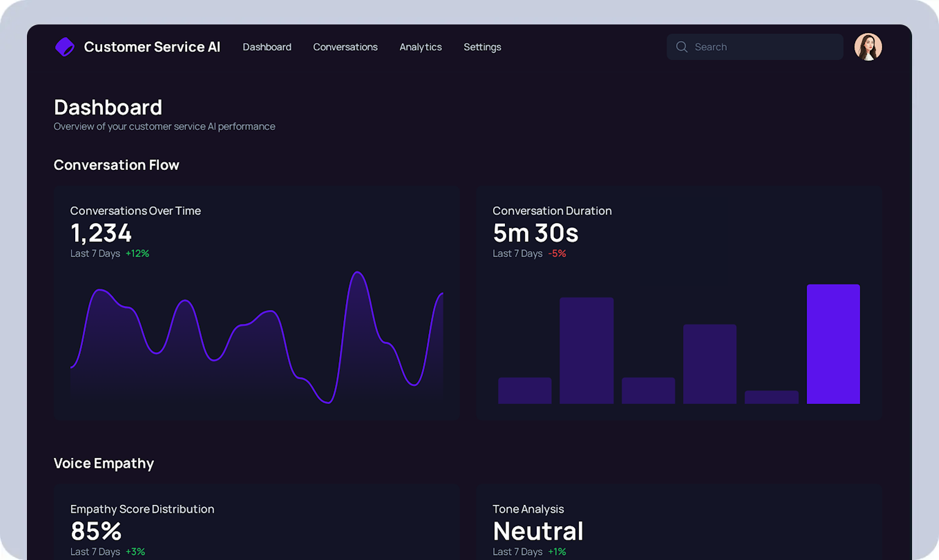
Task: Click the highest peak of conversations line chart
Action: pyautogui.click(x=358, y=273)
